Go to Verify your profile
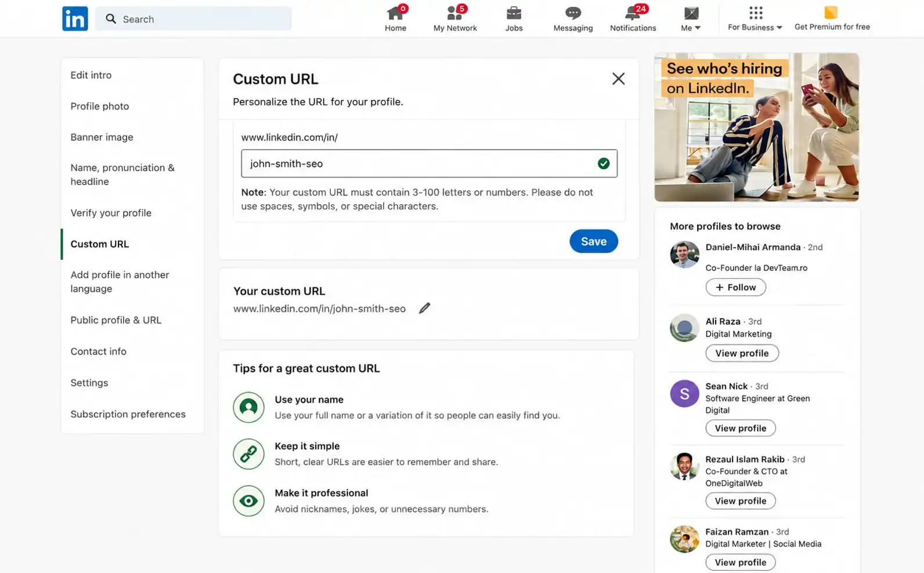 [111, 213]
